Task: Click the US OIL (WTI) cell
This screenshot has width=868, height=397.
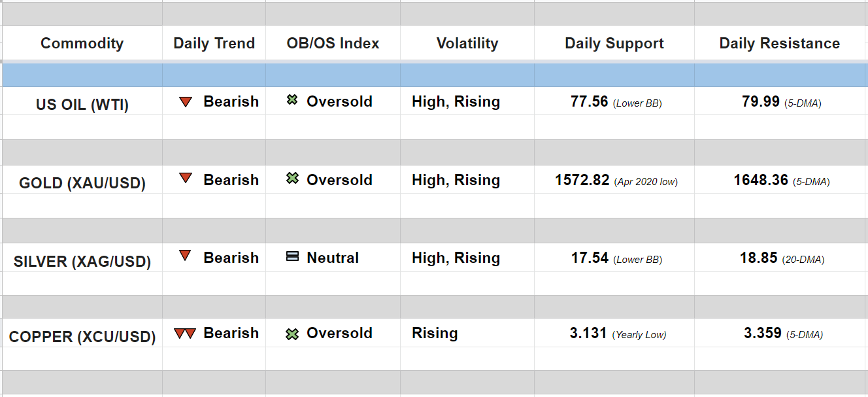Action: (82, 105)
